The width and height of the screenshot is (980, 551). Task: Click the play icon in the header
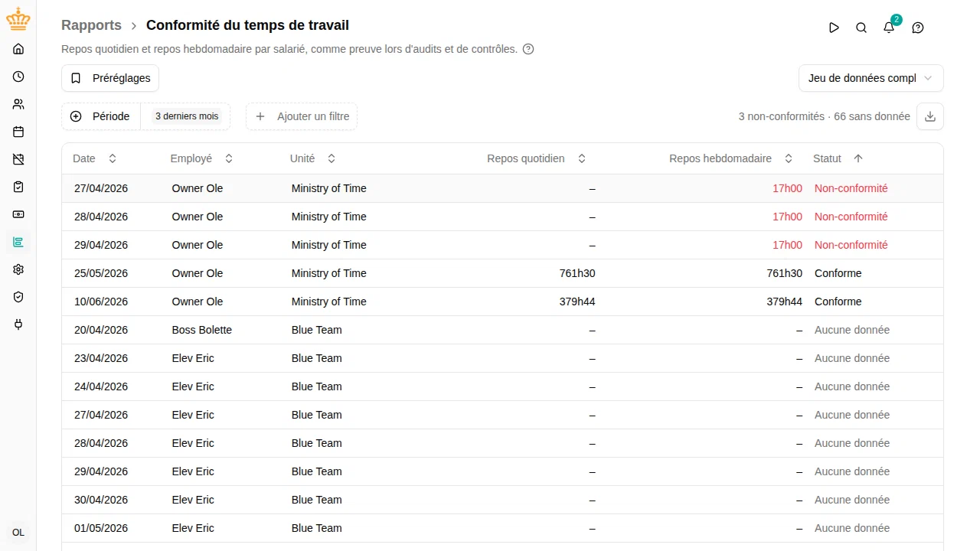pos(834,28)
